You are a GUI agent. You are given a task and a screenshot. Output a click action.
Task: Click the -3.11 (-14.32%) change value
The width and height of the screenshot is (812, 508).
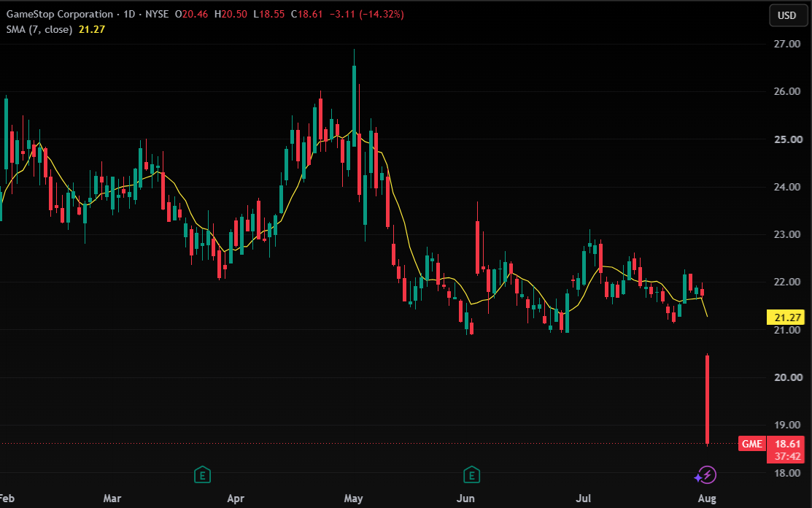367,14
